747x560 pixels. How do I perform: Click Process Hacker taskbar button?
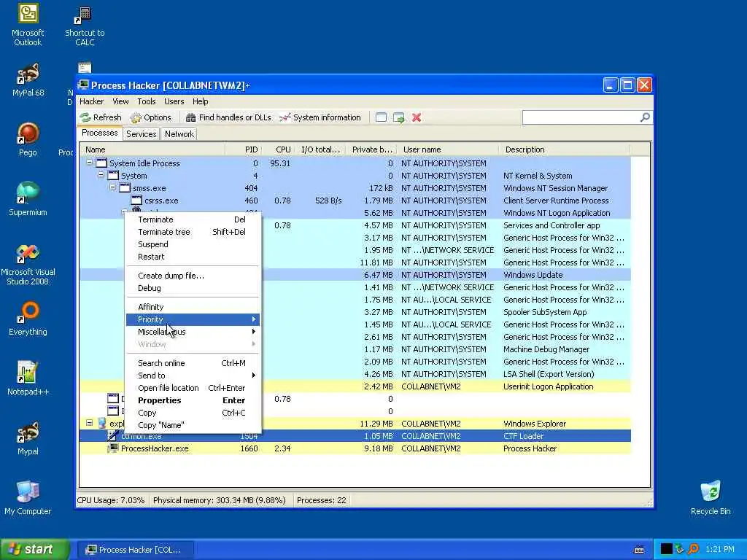[135, 550]
